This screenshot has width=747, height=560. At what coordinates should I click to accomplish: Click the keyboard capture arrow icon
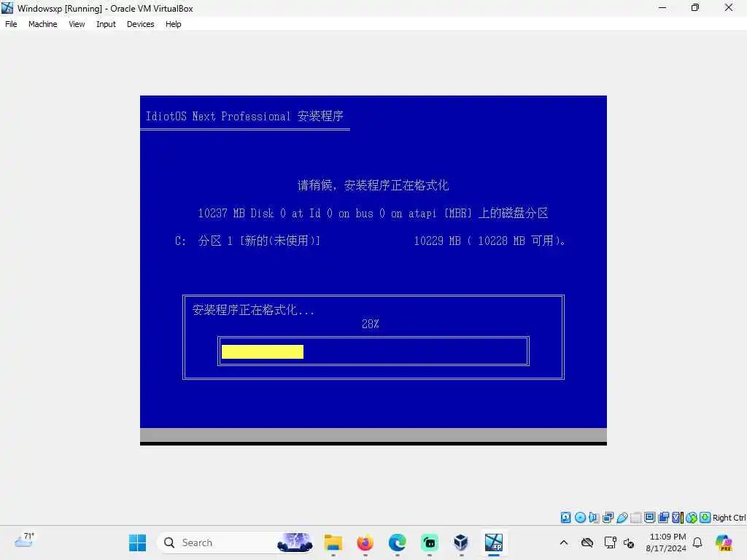click(705, 518)
